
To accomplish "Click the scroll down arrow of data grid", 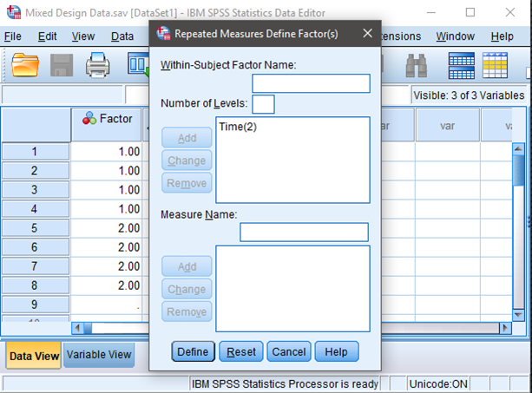I will point(518,315).
